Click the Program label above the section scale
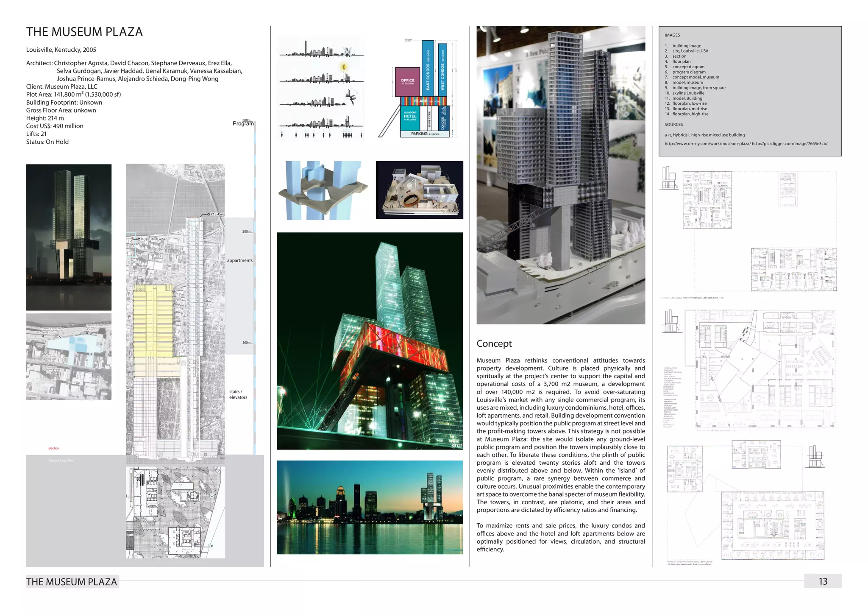Viewport: 868px width, 614px height. [x=243, y=123]
